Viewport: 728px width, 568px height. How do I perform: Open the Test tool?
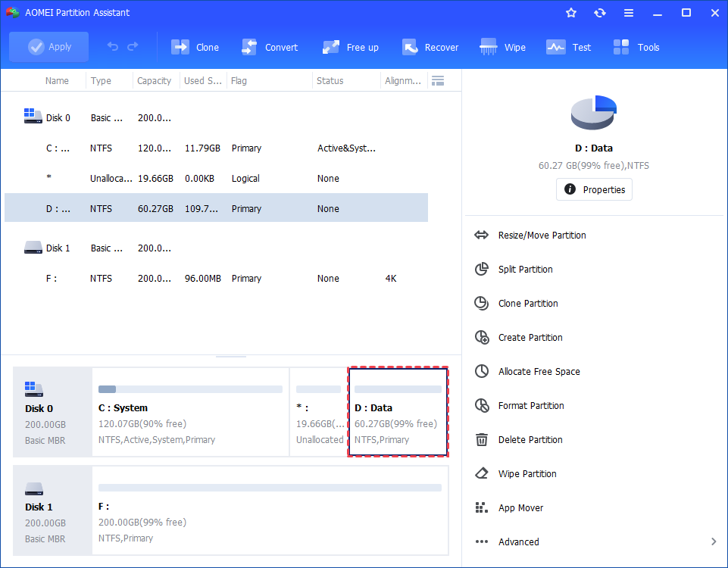pos(556,47)
